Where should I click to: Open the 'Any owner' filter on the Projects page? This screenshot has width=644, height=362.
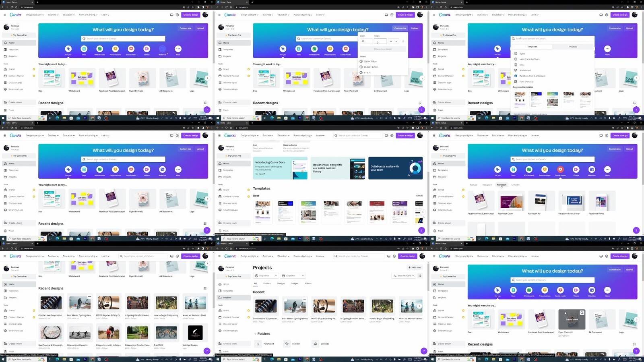coord(266,276)
